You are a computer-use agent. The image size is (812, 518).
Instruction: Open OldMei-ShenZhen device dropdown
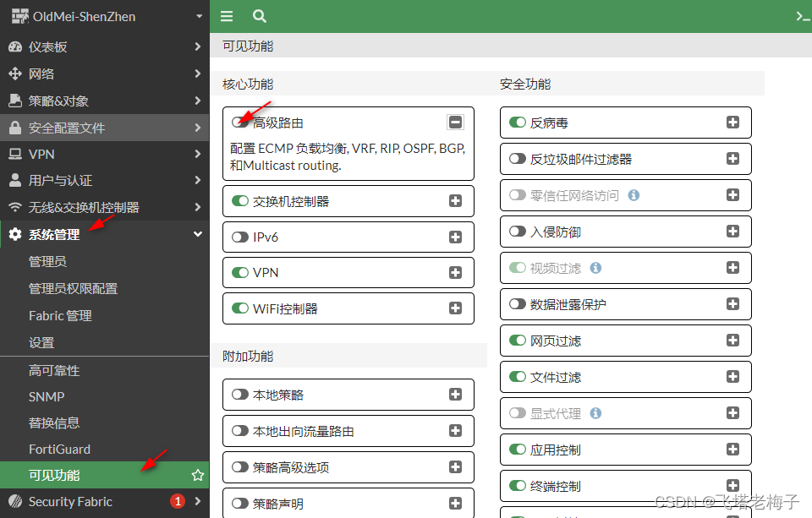(199, 17)
